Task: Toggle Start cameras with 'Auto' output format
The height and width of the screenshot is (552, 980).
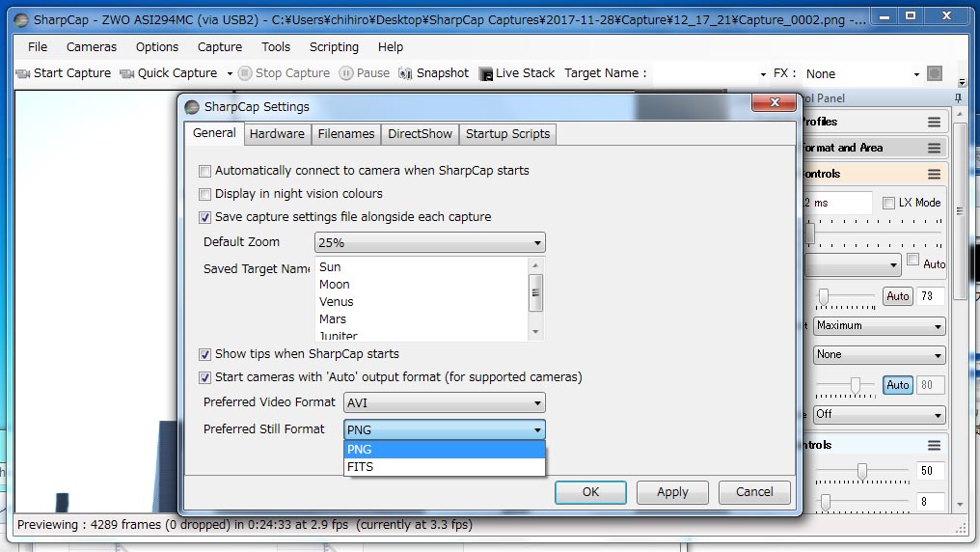Action: coord(204,377)
